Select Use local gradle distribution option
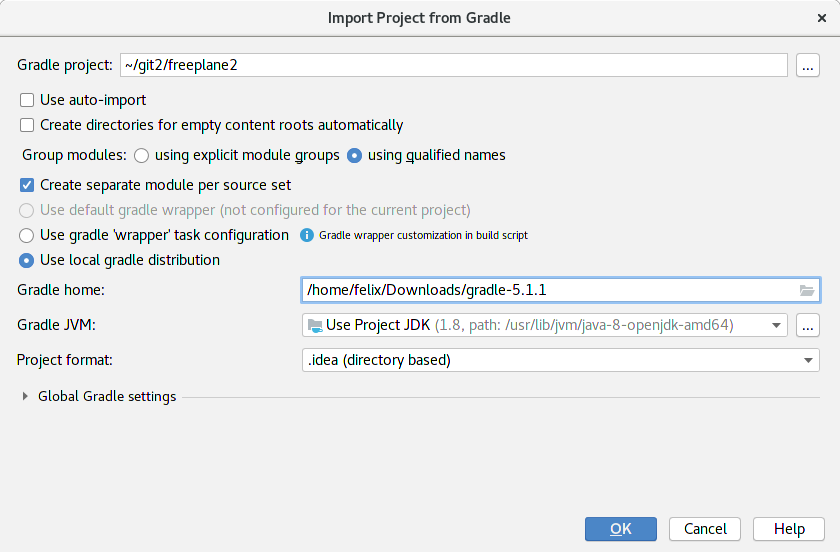Viewport: 840px width, 552px height. click(x=28, y=260)
